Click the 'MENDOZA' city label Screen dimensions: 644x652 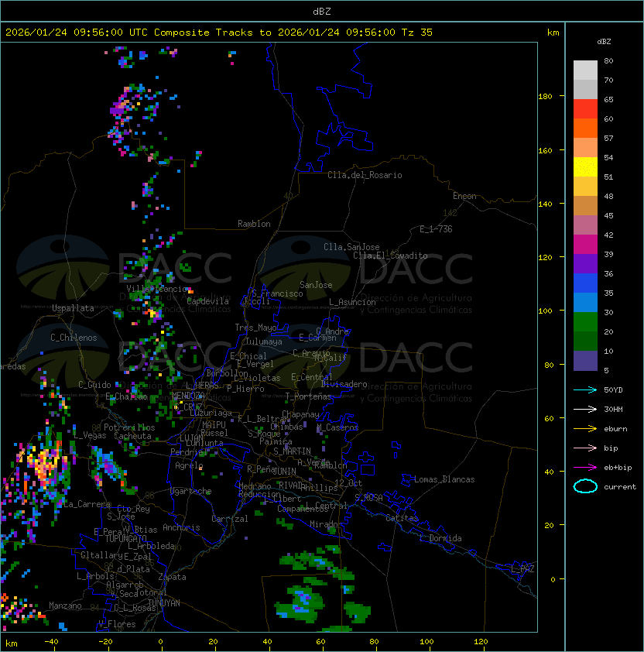[x=188, y=395]
